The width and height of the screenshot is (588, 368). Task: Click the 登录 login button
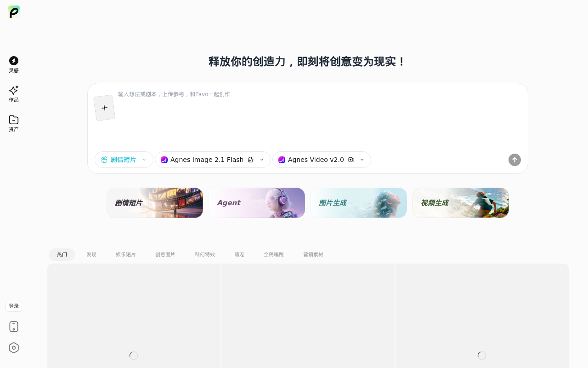click(x=14, y=306)
